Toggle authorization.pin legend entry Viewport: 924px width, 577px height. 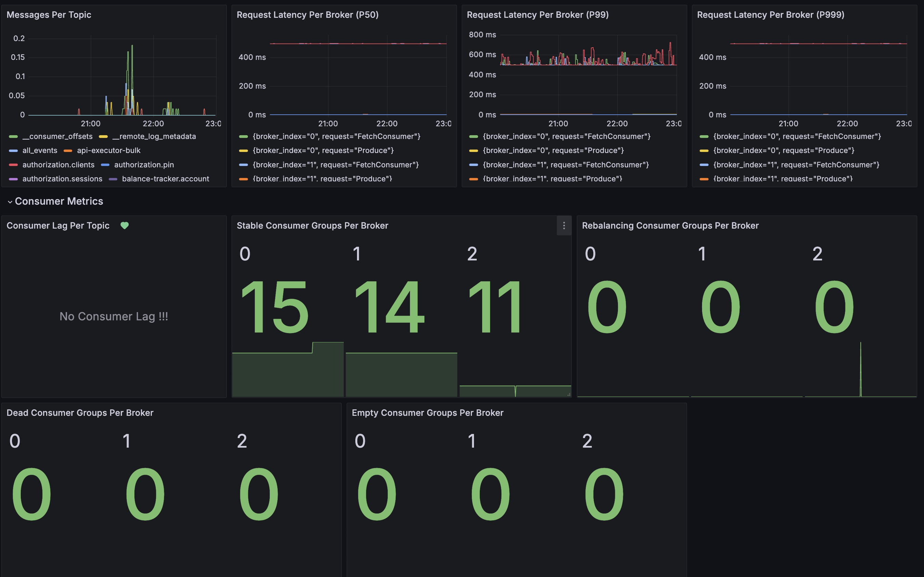pyautogui.click(x=144, y=165)
